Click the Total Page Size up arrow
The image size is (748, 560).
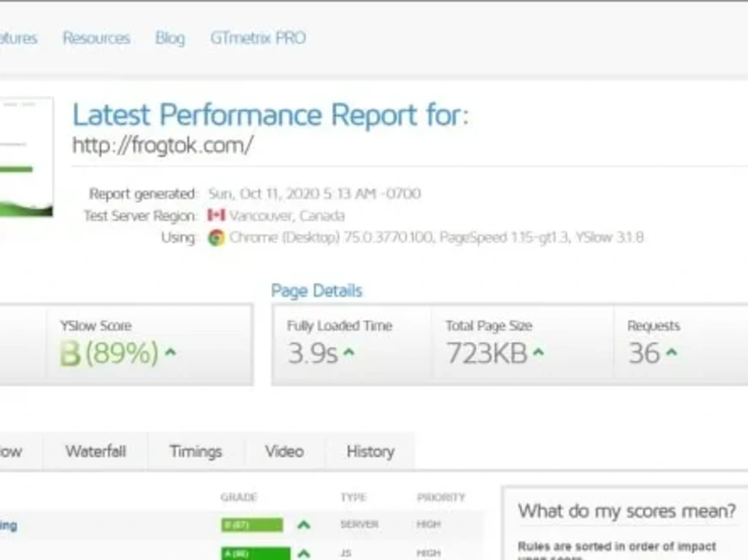[x=539, y=352]
